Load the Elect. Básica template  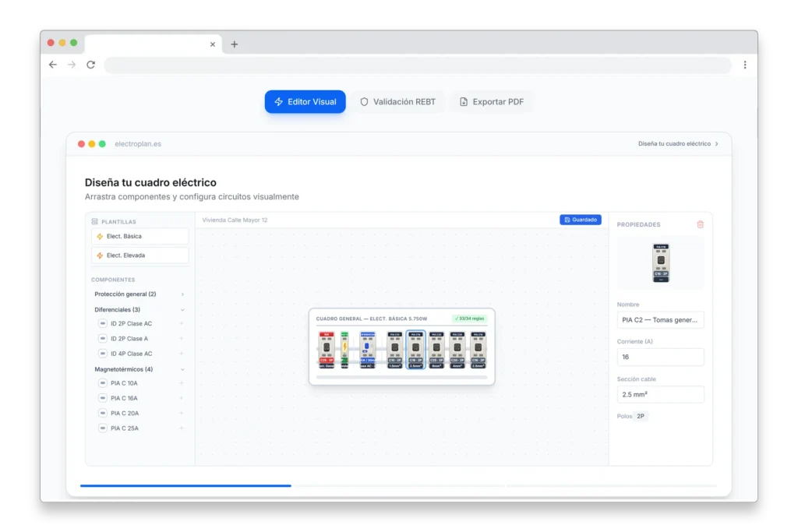[140, 236]
